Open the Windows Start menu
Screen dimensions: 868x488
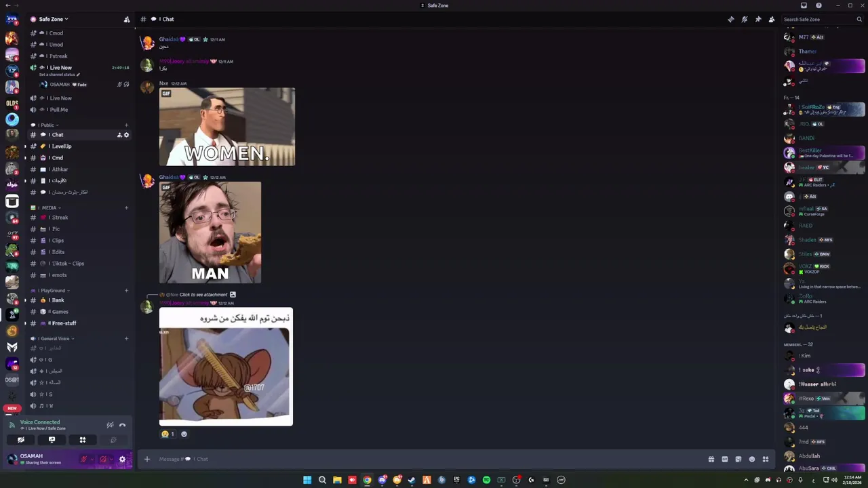[307, 480]
